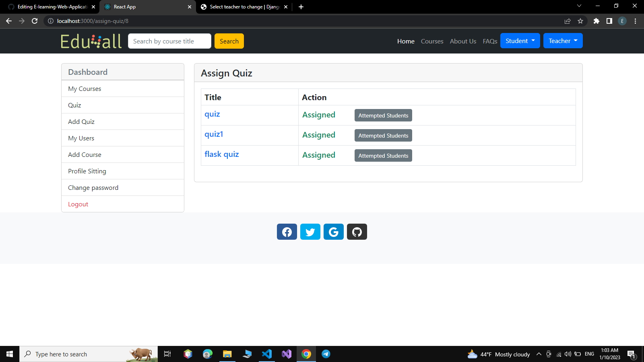Open the tab search chevron in Chrome
This screenshot has width=644, height=362.
pos(579,6)
